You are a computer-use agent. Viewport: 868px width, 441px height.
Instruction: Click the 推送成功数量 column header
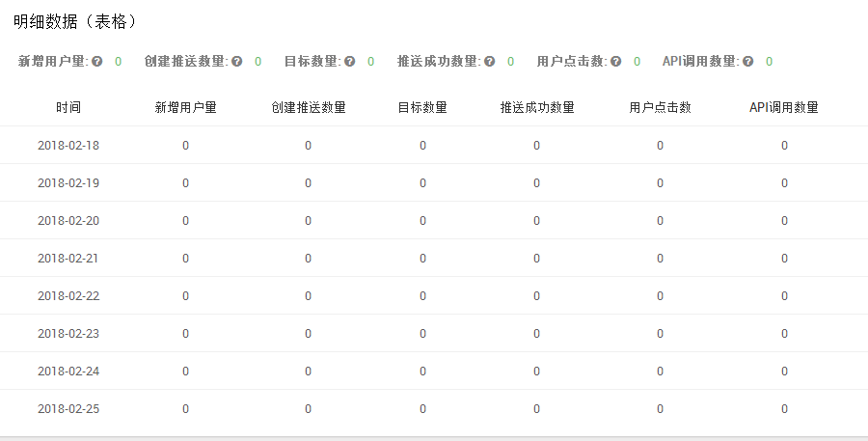coord(537,107)
